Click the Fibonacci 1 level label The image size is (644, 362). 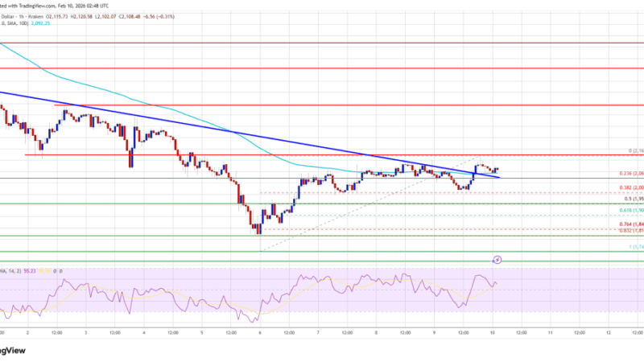click(636, 247)
